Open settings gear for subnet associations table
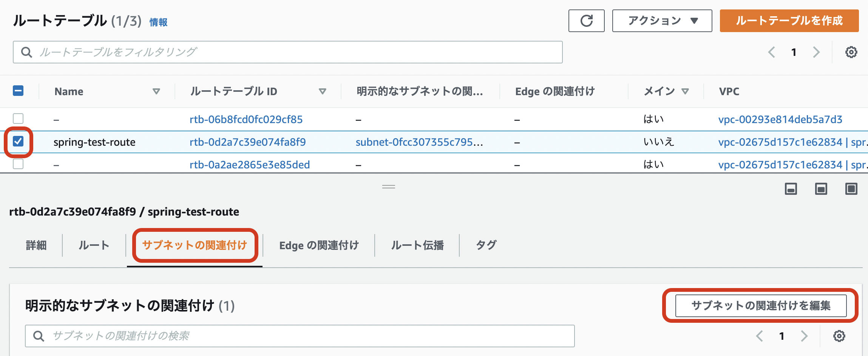868x356 pixels. tap(839, 336)
